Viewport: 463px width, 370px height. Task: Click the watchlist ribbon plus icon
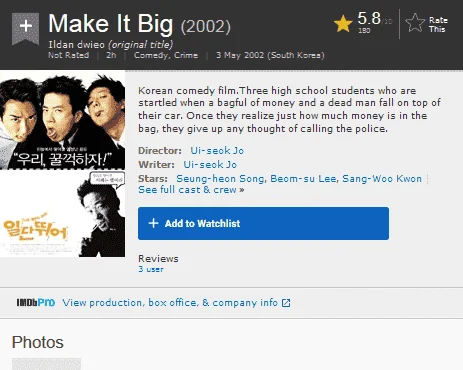coord(26,28)
